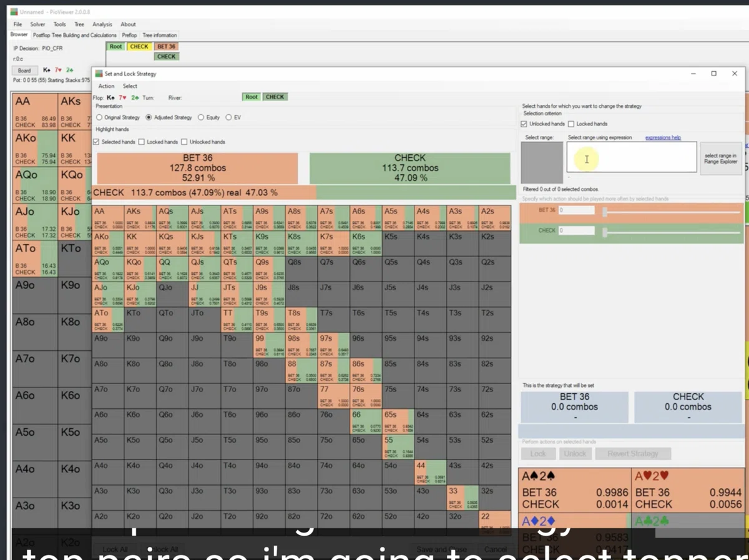
Task: Click the Board button in main window
Action: (x=24, y=71)
